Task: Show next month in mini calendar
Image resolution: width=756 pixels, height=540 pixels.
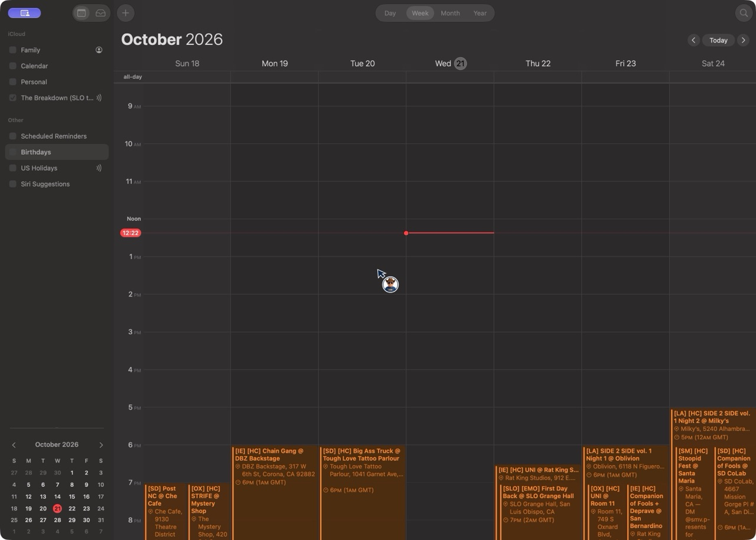Action: [x=101, y=445]
